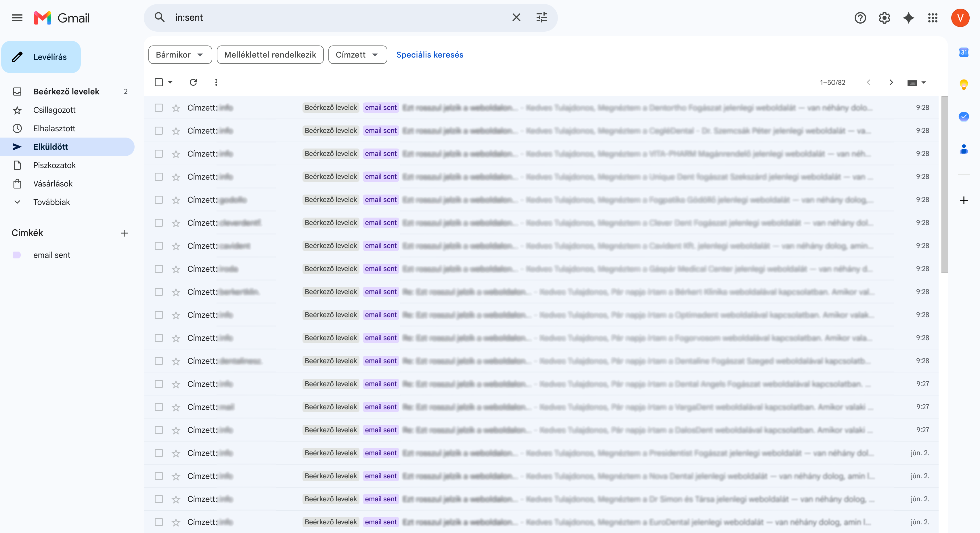The width and height of the screenshot is (980, 533).
Task: Star the first email sent at 9:28
Action: [x=176, y=108]
